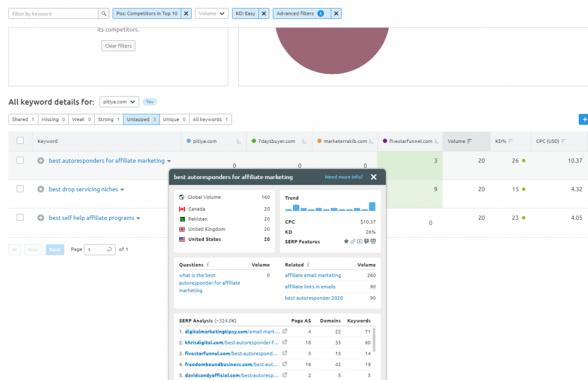588x380 pixels.
Task: Click the SERP Analysis list scrollbar
Action: click(x=374, y=339)
